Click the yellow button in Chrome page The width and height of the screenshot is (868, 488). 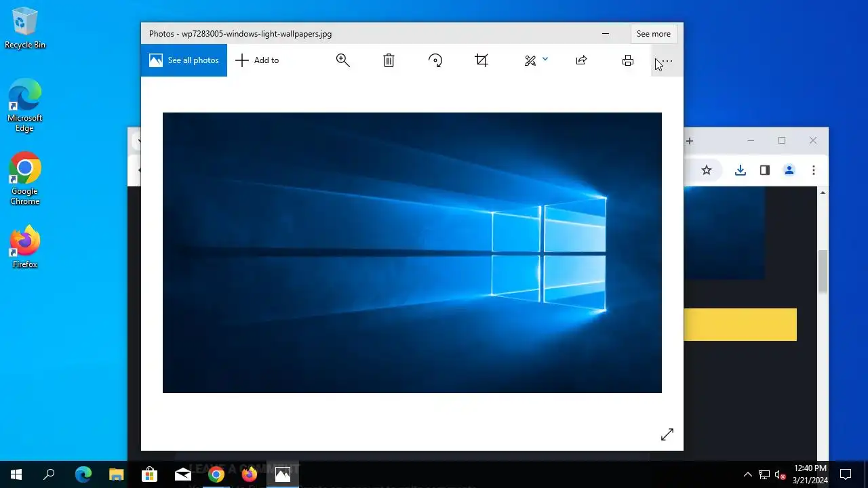click(x=741, y=325)
